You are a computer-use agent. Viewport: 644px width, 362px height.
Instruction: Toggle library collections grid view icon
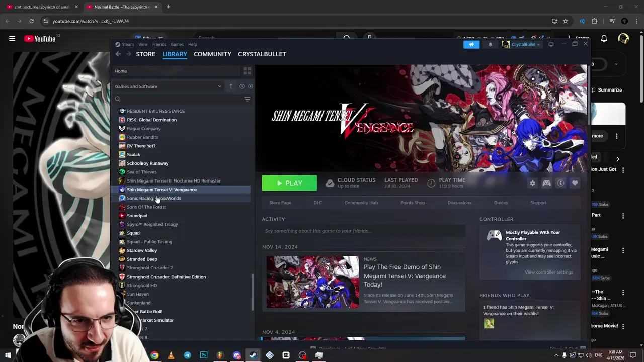coord(247,71)
